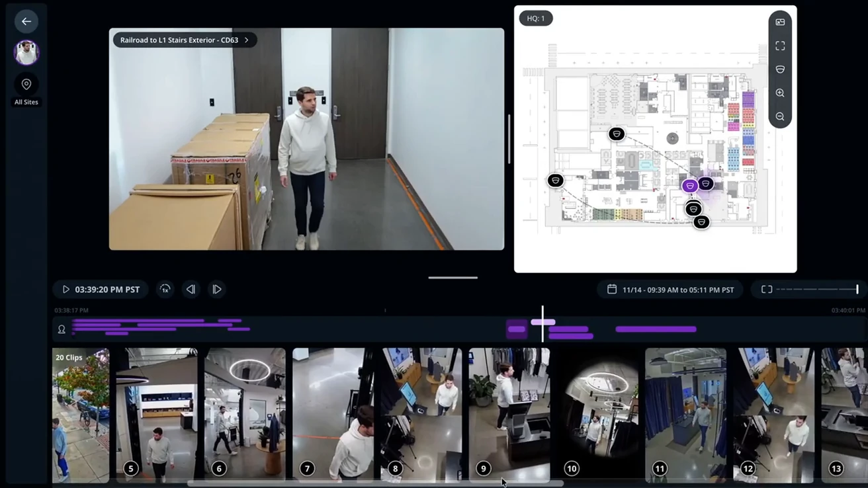The height and width of the screenshot is (488, 868).
Task: Select the camera marker at the map's left edge
Action: [556, 180]
